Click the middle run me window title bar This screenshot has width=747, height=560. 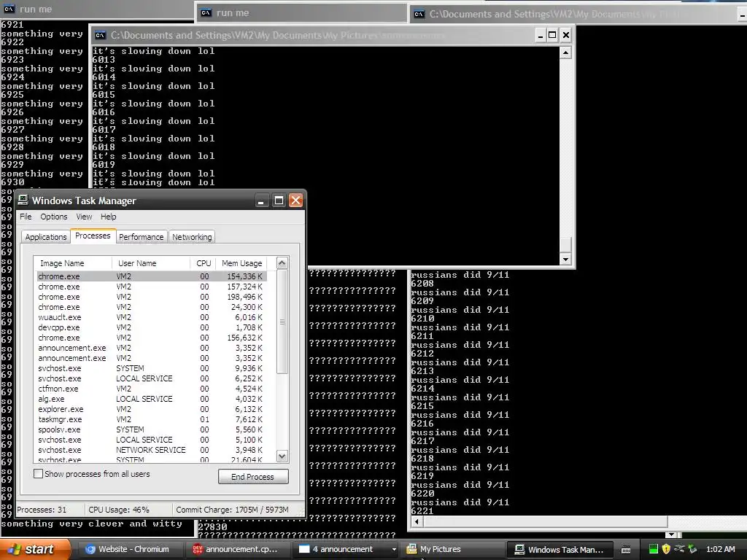point(301,13)
